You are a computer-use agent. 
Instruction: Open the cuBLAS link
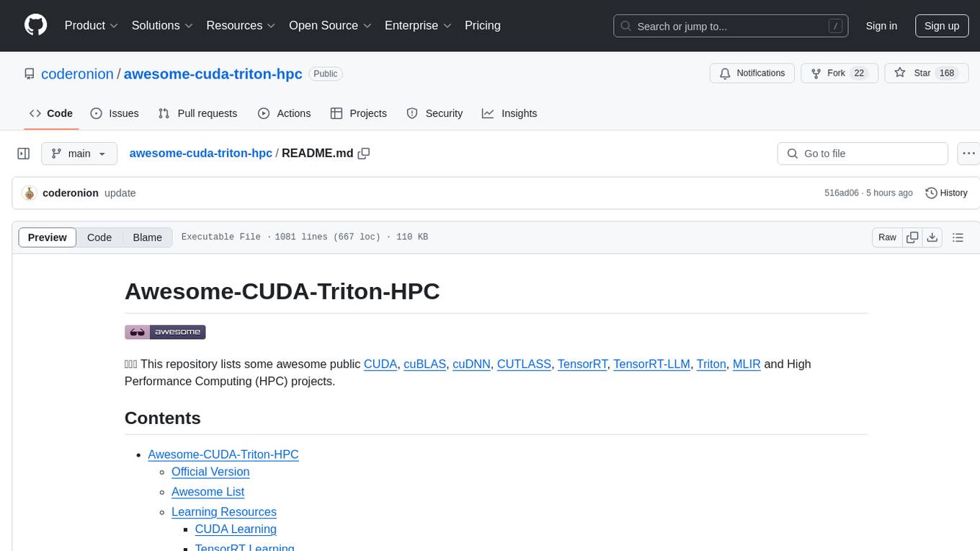tap(424, 364)
